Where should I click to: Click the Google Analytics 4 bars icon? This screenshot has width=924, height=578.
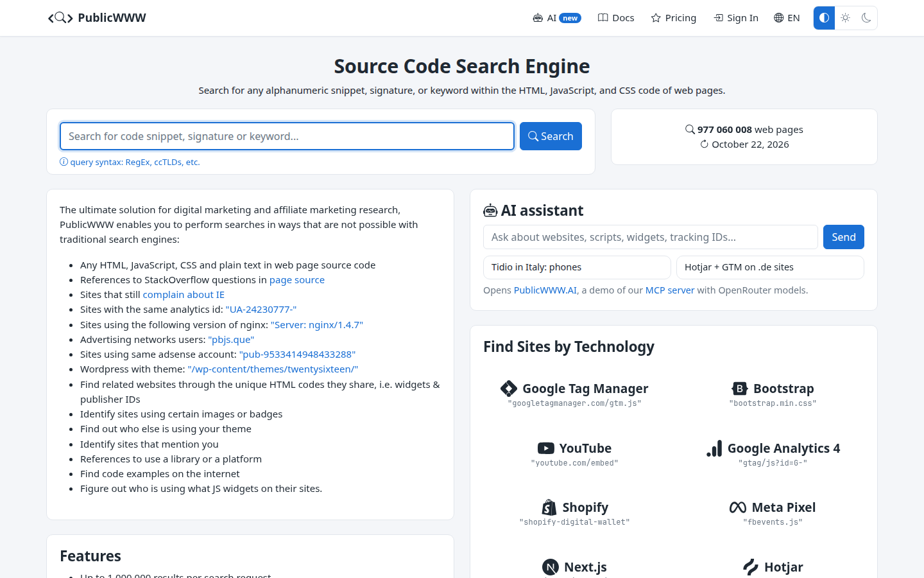714,448
